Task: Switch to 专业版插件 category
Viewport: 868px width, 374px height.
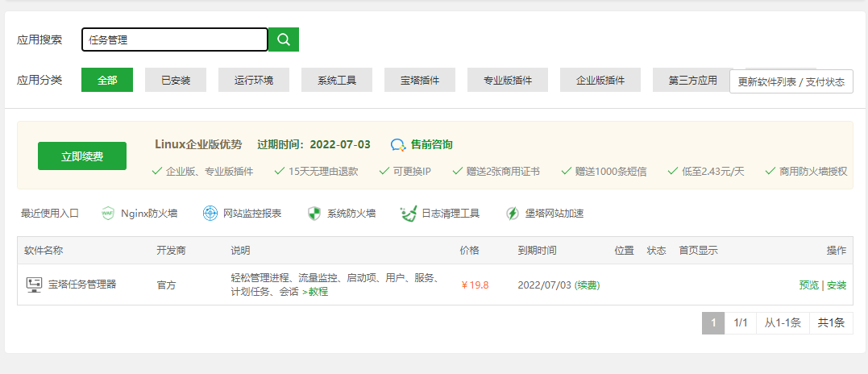Action: (x=508, y=81)
